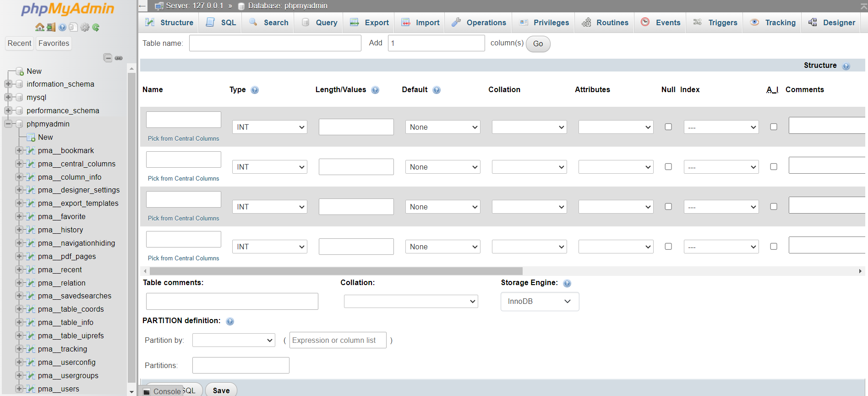Screen dimensions: 868x396
Task: Click the Table comments input field
Action: [232, 301]
